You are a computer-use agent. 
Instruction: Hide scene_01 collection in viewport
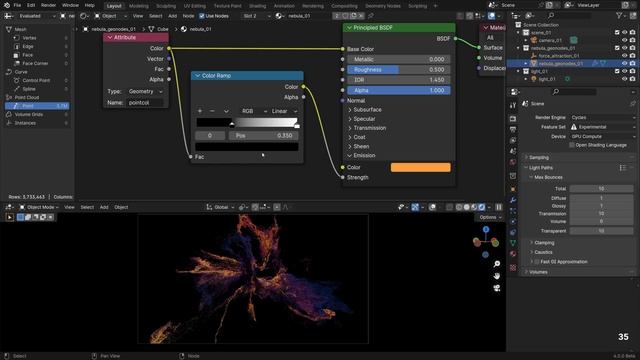(624, 32)
